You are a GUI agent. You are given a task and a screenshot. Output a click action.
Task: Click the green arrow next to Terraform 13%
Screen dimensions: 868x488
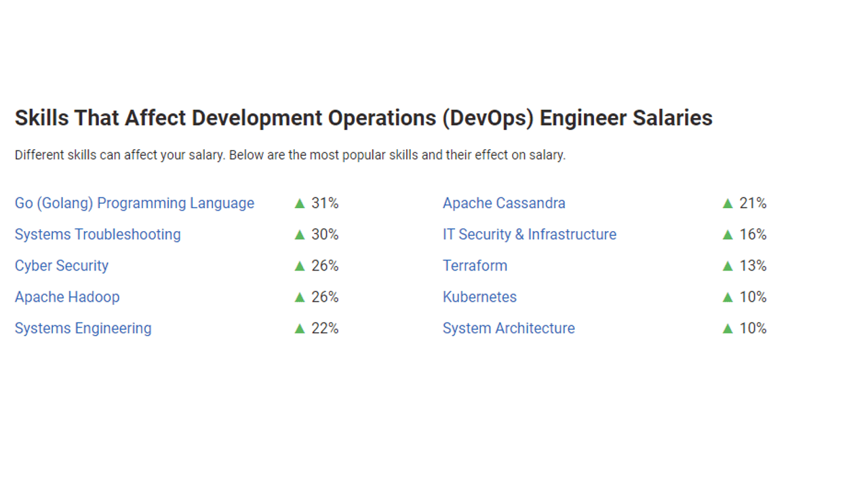[728, 266]
